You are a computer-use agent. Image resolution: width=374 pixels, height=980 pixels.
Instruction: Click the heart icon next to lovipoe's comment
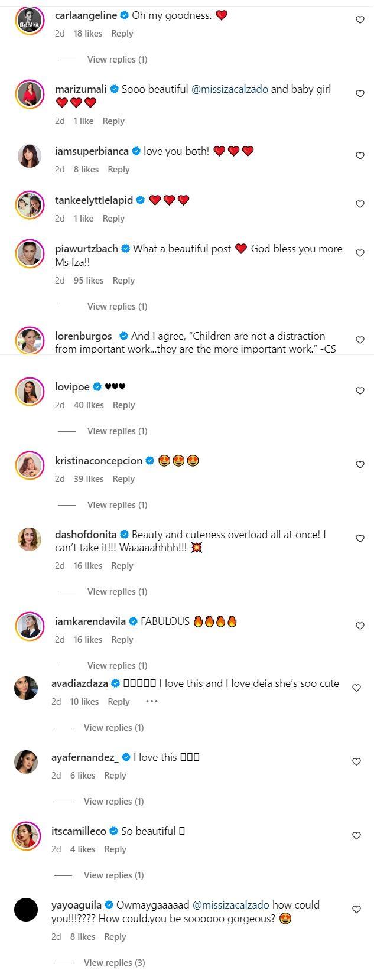coord(360,390)
